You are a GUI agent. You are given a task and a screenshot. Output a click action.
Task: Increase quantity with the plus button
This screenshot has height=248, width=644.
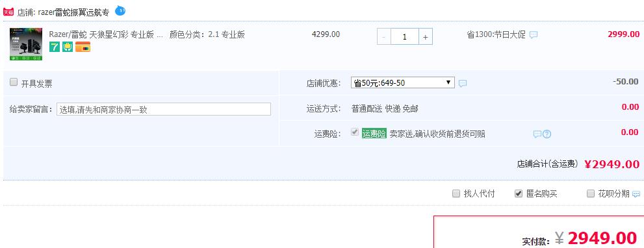[426, 36]
